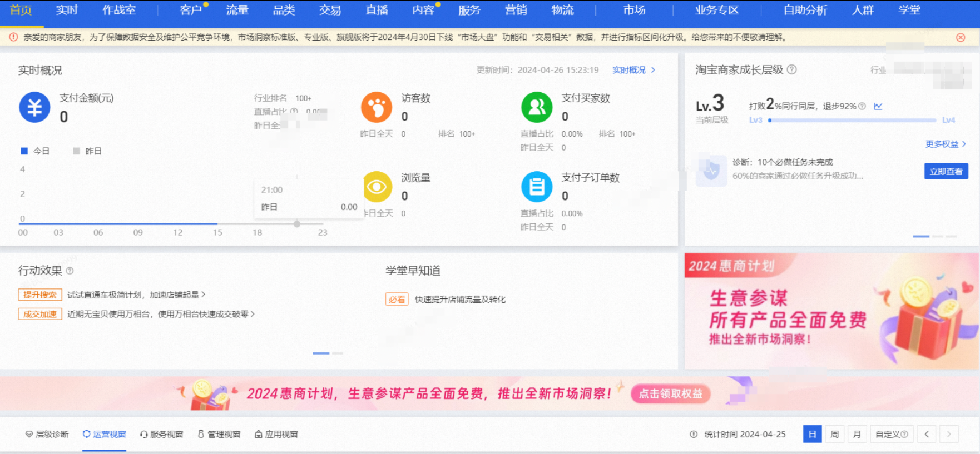Open 实时概况 detail link
Screen dimensions: 980x454
[x=633, y=70]
